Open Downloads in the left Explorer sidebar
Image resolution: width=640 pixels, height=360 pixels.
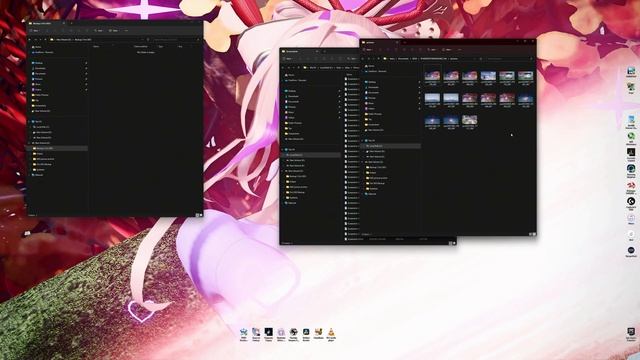click(x=40, y=68)
